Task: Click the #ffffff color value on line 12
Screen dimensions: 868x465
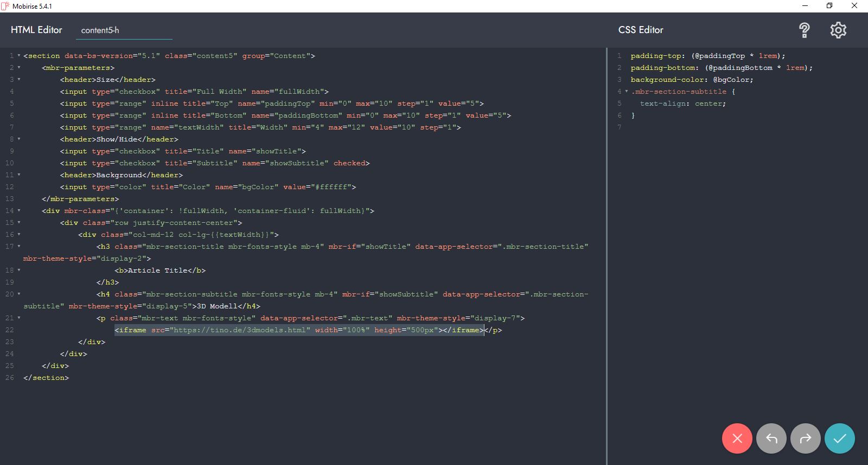Action: [x=332, y=187]
